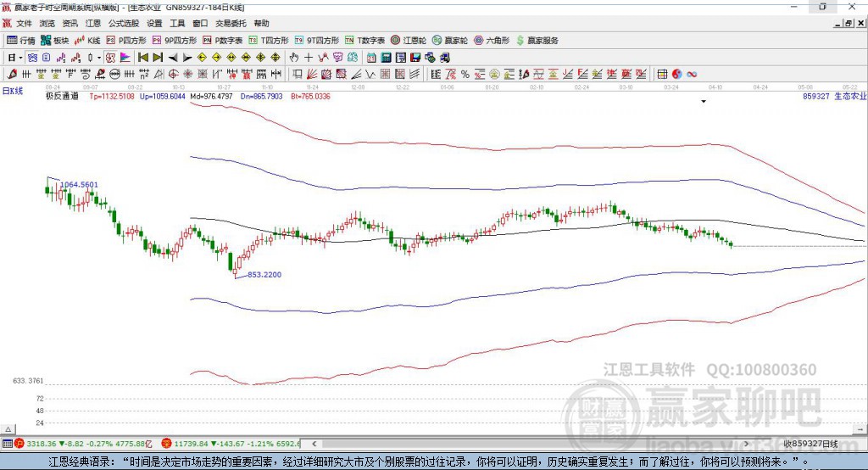
Task: Open 赢家服务 with the dollar icon
Action: tap(537, 40)
